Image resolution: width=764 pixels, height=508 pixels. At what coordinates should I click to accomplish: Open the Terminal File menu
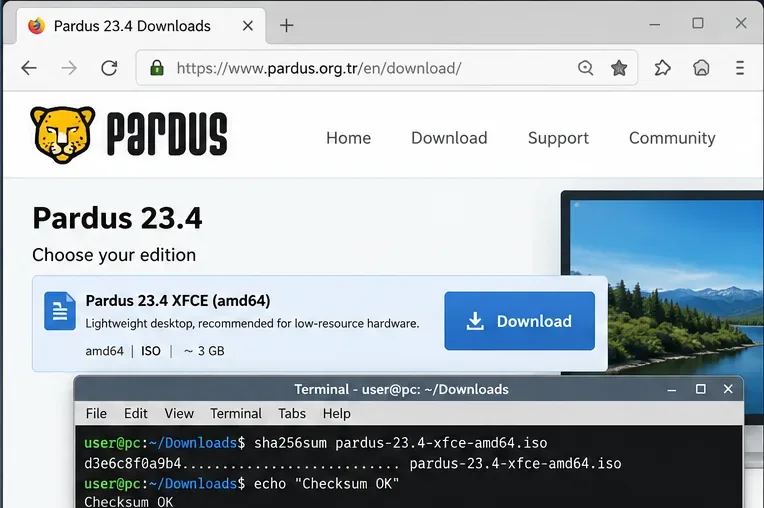96,414
